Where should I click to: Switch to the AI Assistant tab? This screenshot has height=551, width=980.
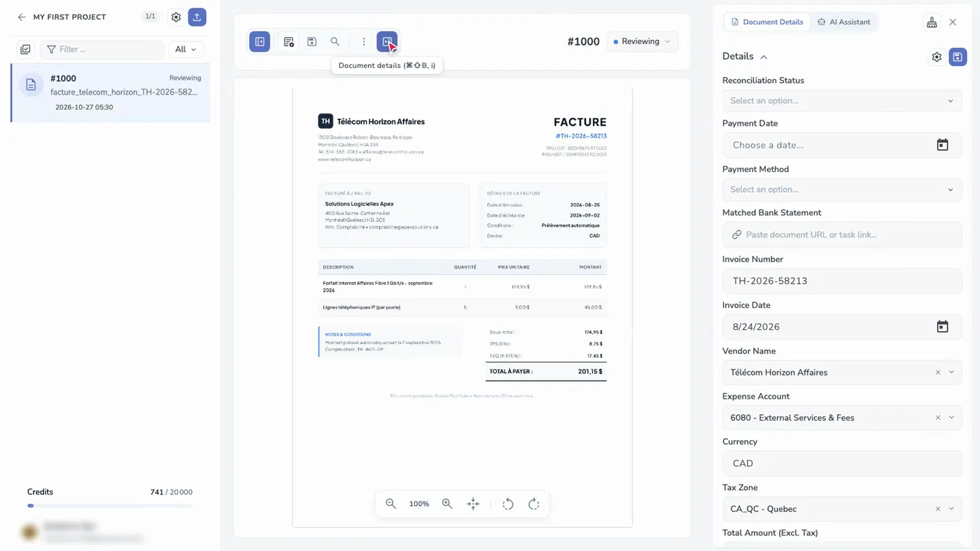click(844, 22)
